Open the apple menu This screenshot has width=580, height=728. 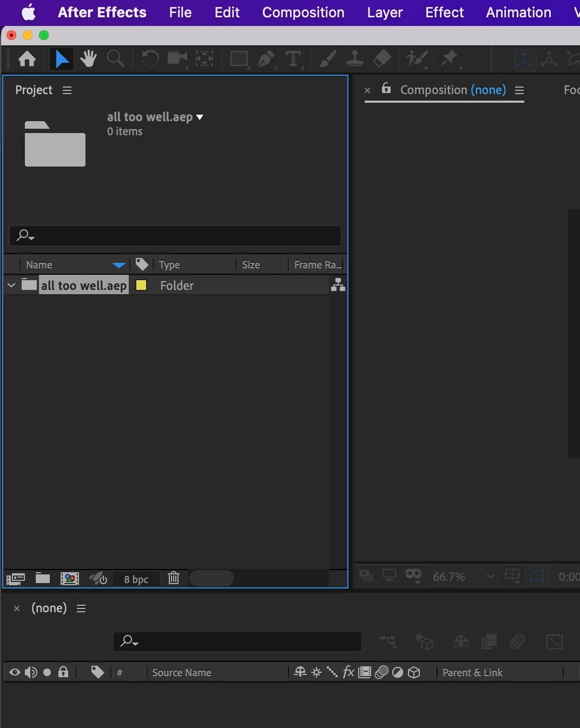29,12
